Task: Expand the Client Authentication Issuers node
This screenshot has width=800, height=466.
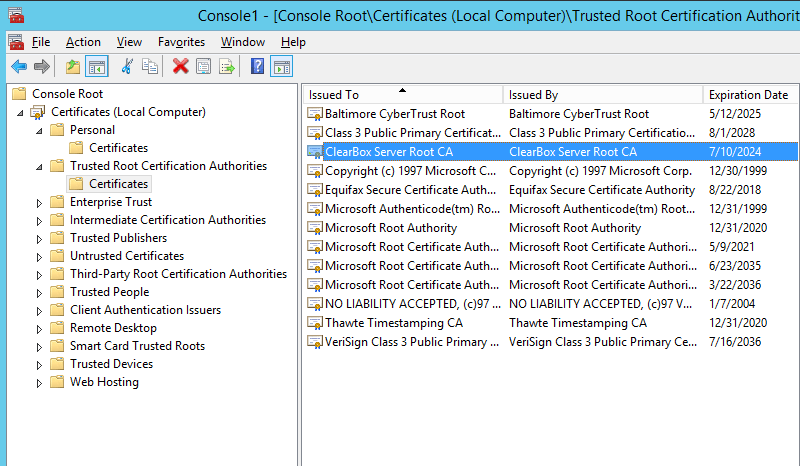Action: pyautogui.click(x=39, y=310)
